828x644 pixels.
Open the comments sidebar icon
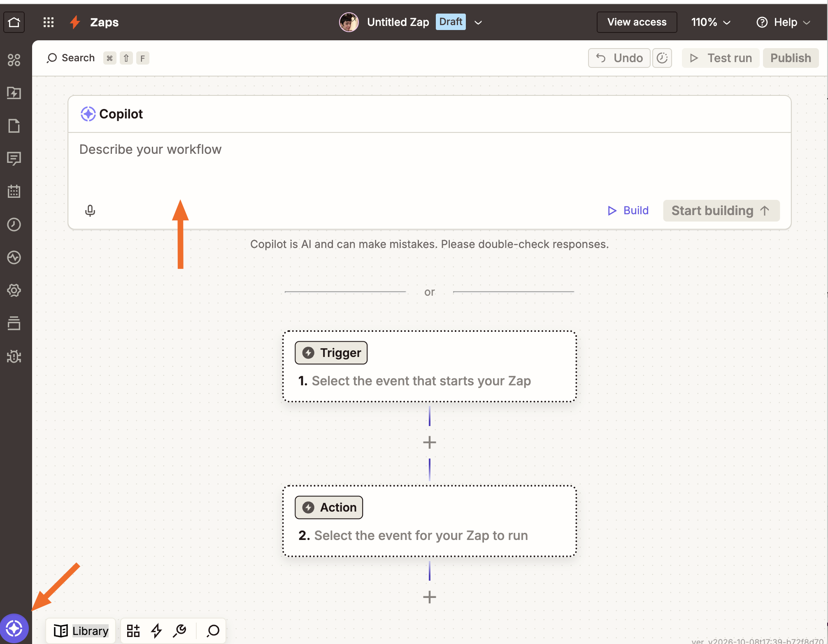(x=14, y=159)
